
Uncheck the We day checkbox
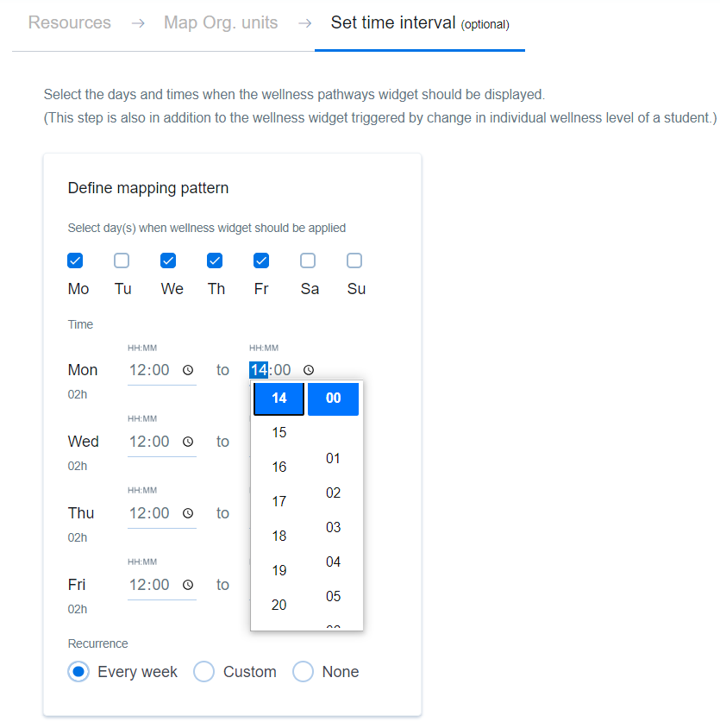[168, 260]
